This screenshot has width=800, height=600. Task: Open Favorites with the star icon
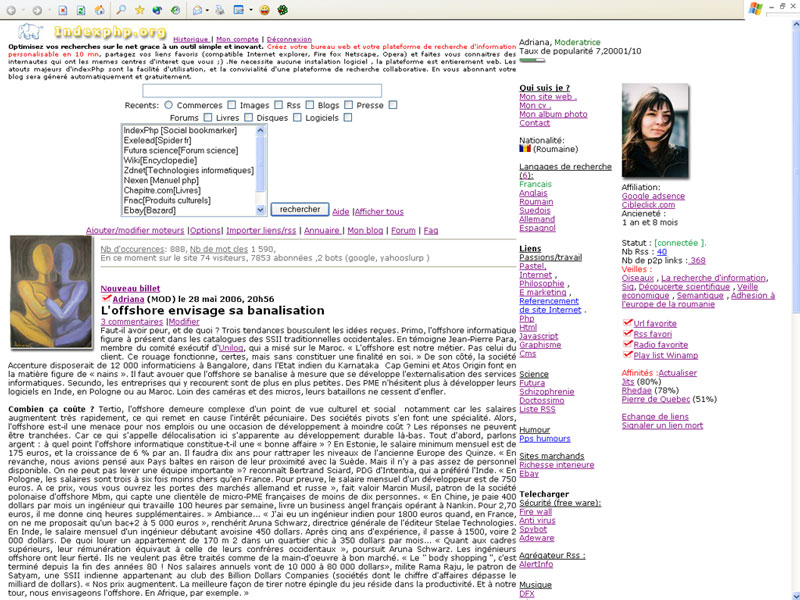coord(139,10)
